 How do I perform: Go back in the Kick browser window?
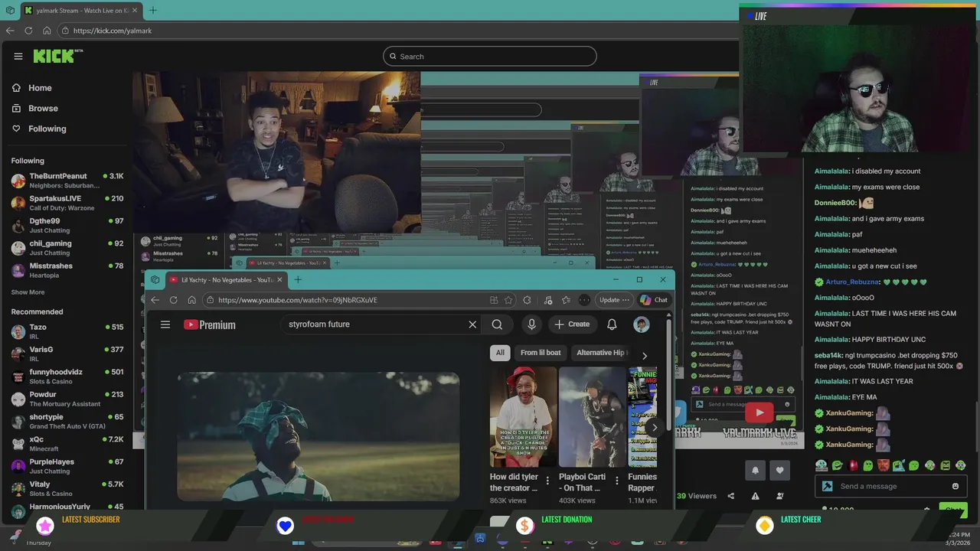[10, 31]
